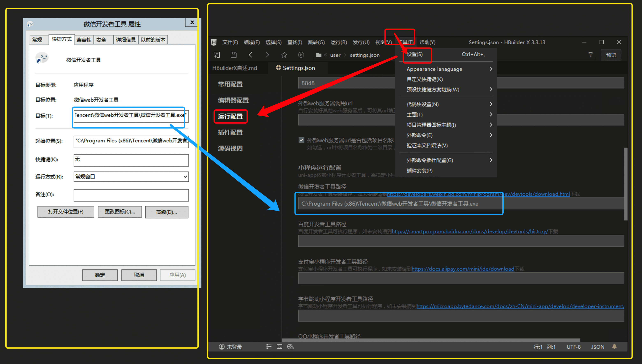Open the 编辑(E) menu
The width and height of the screenshot is (642, 364).
[252, 42]
